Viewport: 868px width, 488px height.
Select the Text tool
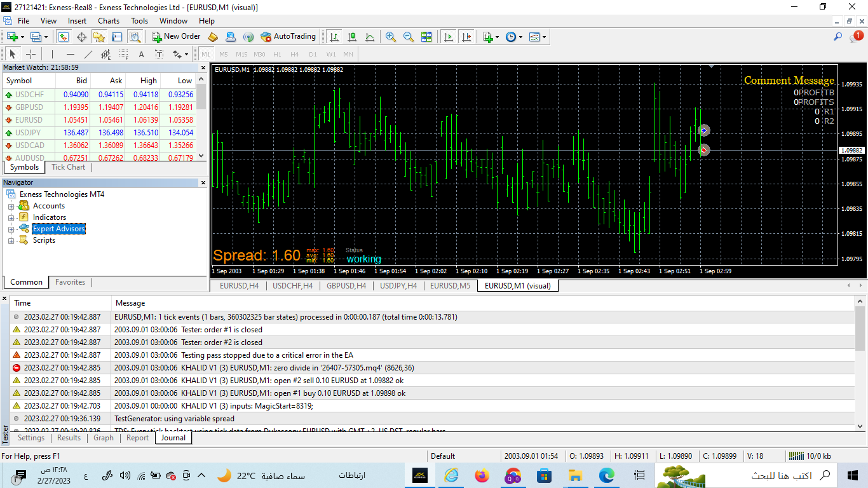tap(142, 54)
